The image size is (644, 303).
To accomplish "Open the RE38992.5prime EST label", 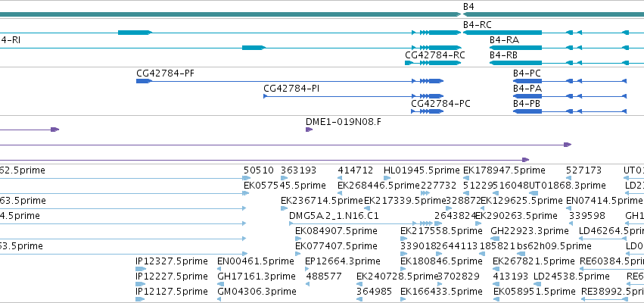I will [x=612, y=292].
